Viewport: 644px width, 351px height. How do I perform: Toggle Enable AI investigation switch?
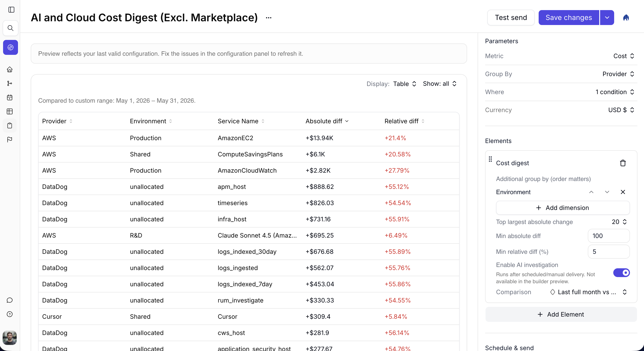click(621, 272)
